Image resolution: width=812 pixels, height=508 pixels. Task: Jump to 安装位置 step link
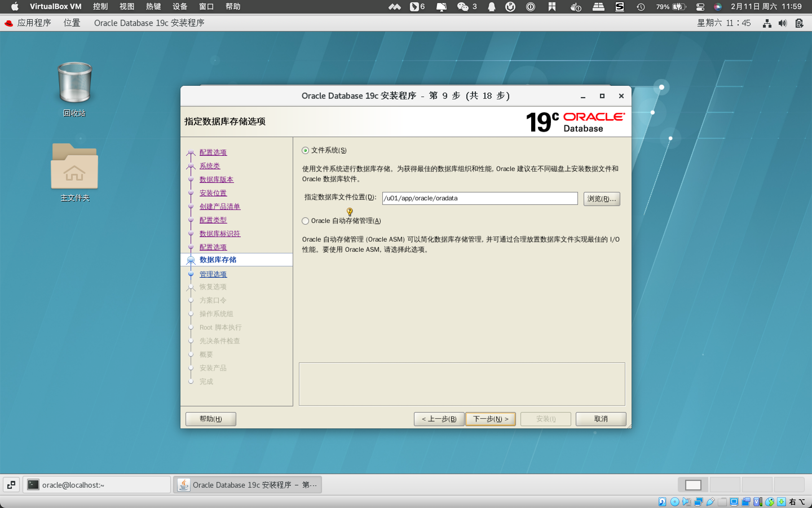click(213, 193)
